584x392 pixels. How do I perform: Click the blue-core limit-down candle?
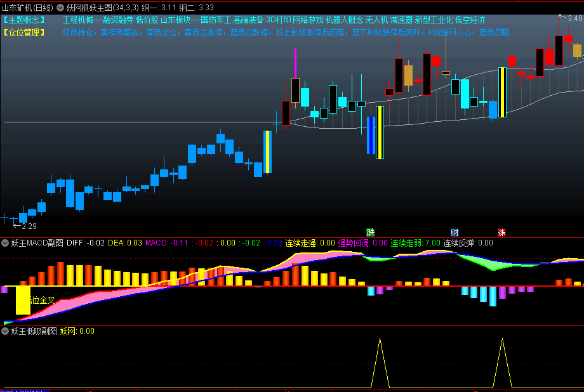371,135
